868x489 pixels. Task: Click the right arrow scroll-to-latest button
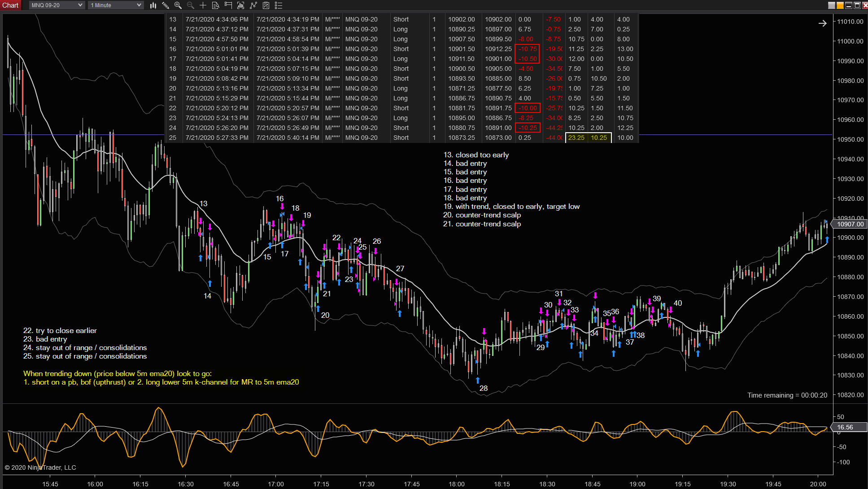[x=822, y=23]
